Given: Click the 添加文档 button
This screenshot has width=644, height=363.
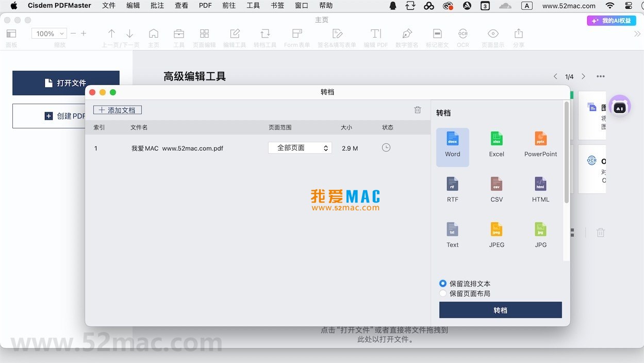Looking at the screenshot, I should [x=118, y=110].
